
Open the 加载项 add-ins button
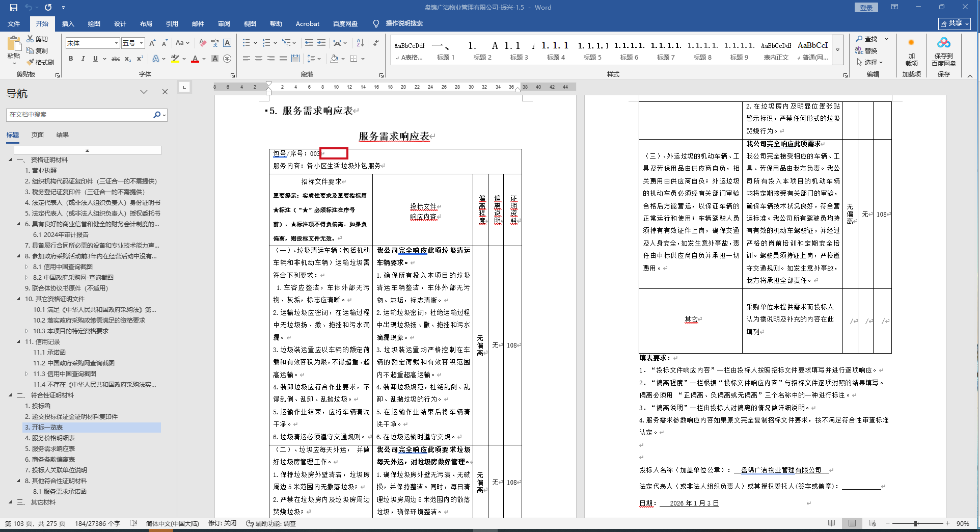pyautogui.click(x=912, y=52)
